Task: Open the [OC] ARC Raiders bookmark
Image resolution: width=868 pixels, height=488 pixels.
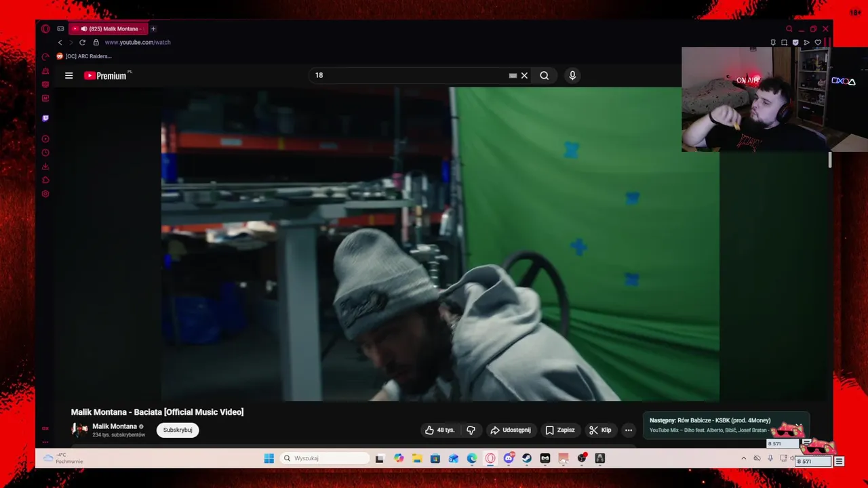Action: point(84,56)
